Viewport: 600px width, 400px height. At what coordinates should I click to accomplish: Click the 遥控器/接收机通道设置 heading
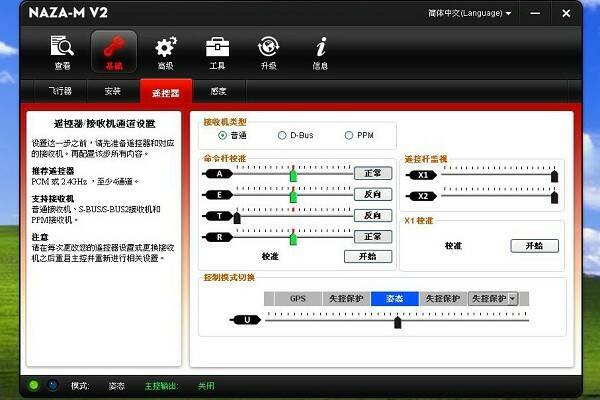click(104, 124)
